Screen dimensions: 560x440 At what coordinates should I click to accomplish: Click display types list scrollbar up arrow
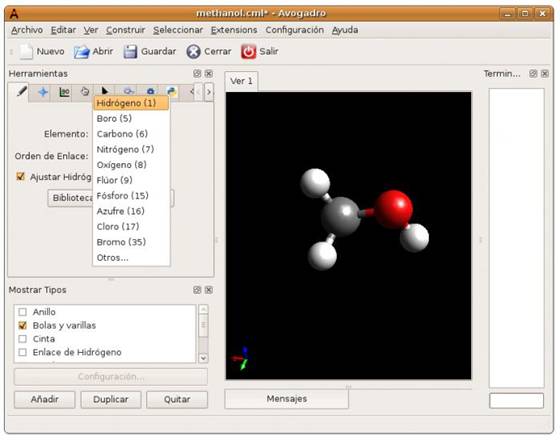click(203, 309)
